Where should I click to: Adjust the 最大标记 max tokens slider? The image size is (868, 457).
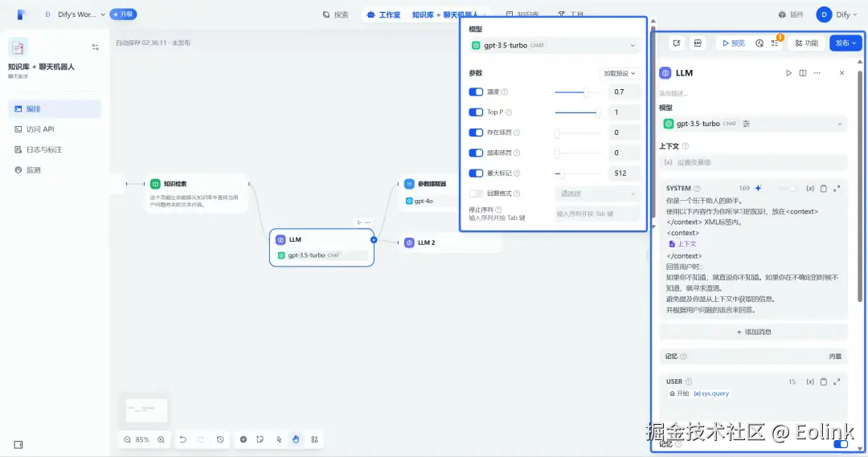[x=578, y=173]
